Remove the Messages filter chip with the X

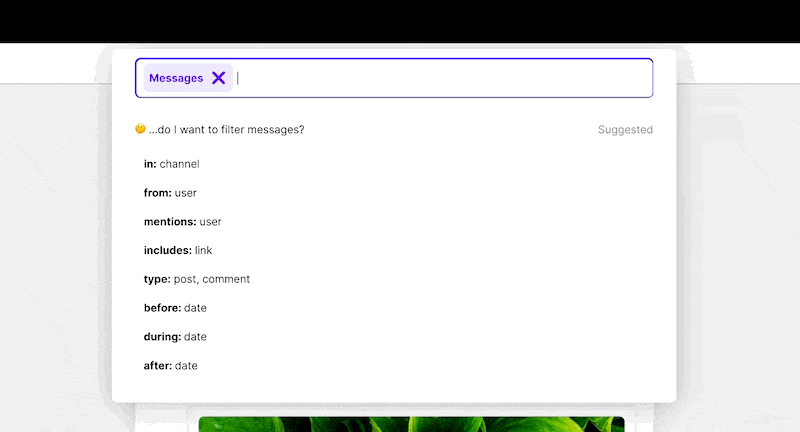click(x=218, y=78)
